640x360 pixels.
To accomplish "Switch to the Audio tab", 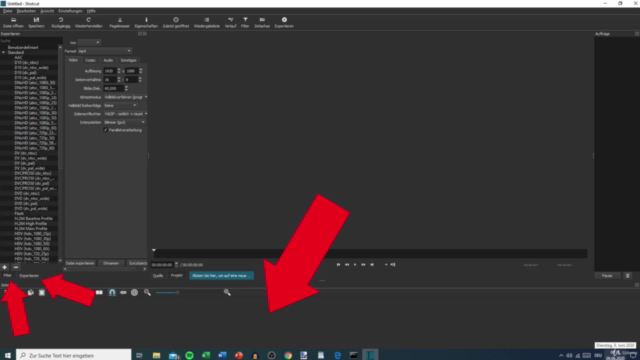I will (108, 60).
